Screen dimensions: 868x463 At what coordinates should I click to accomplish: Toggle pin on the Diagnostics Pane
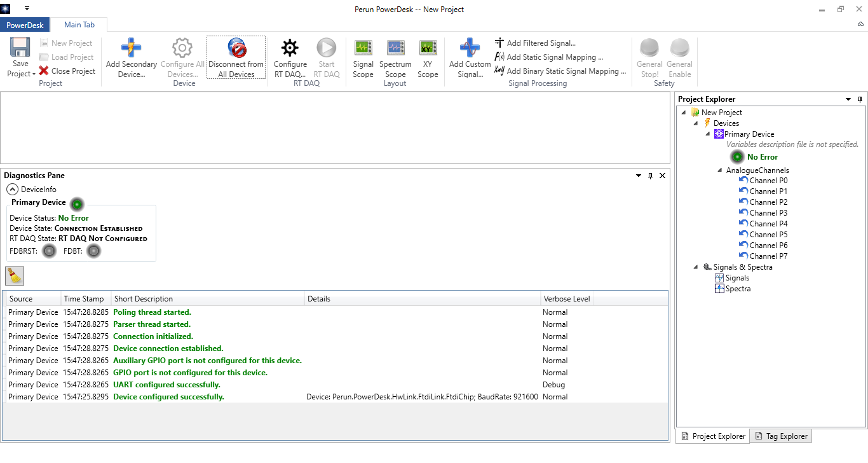[650, 176]
